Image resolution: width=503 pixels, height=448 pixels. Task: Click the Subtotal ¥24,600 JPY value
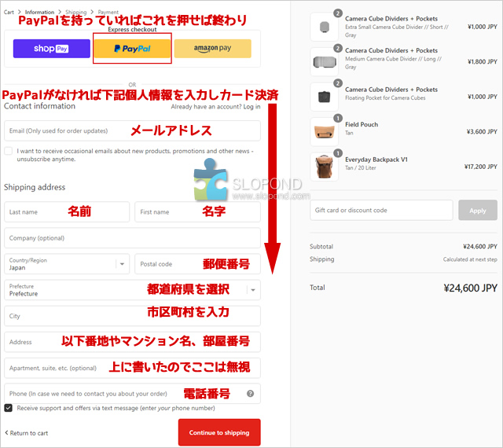tap(480, 247)
